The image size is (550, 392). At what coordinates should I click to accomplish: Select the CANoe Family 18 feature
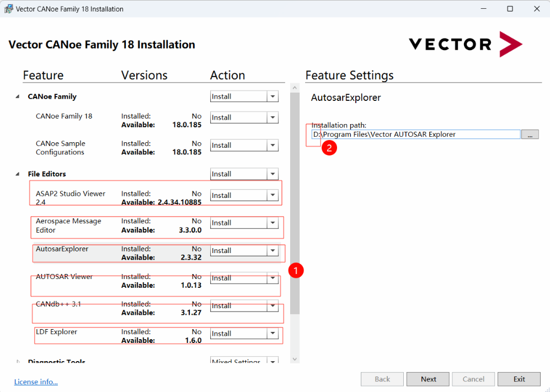64,116
